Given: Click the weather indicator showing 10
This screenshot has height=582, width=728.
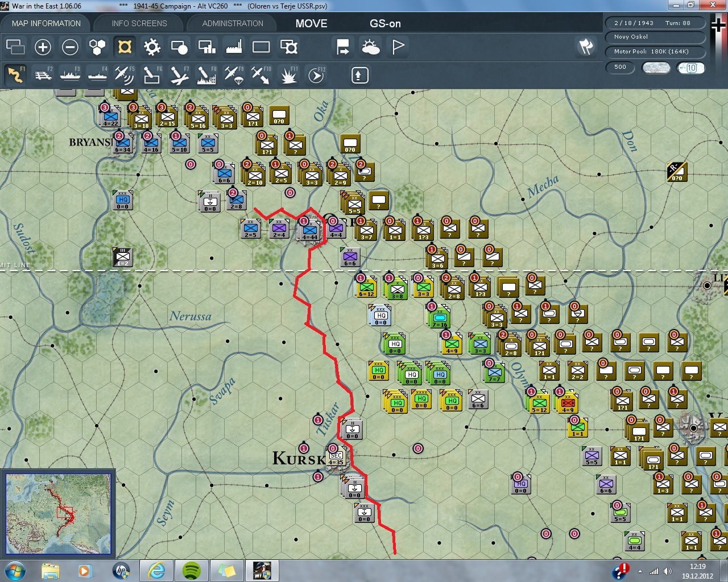Looking at the screenshot, I should pyautogui.click(x=690, y=68).
